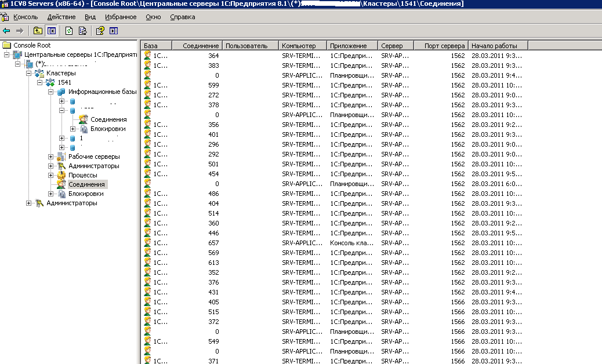This screenshot has height=364, width=602.
Task: Refresh the view with the green arrows icon
Action: pyautogui.click(x=68, y=31)
